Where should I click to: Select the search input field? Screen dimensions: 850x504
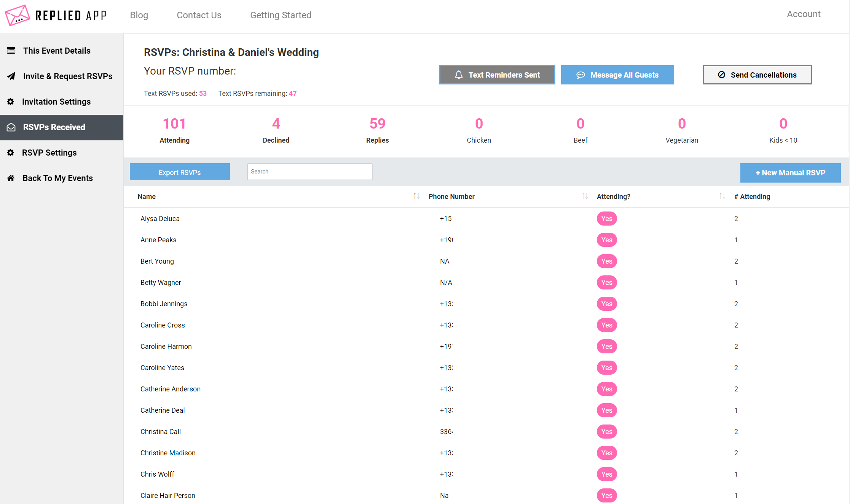click(310, 172)
